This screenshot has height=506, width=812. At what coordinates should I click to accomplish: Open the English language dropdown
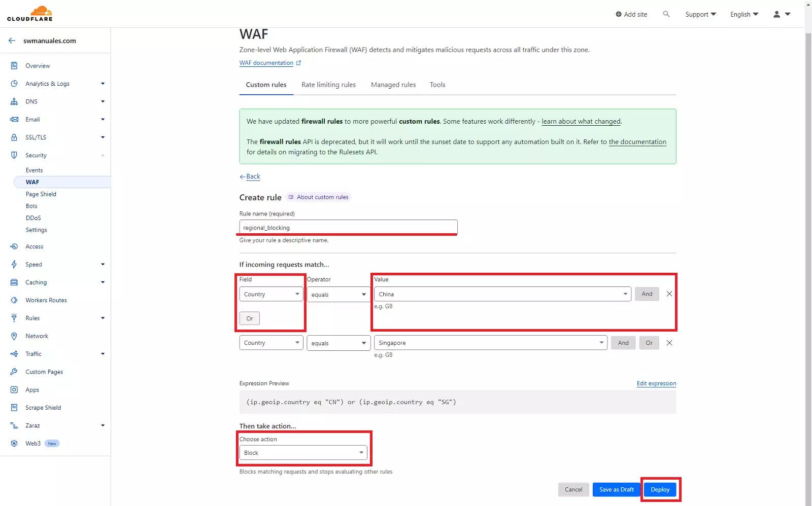[x=744, y=14]
